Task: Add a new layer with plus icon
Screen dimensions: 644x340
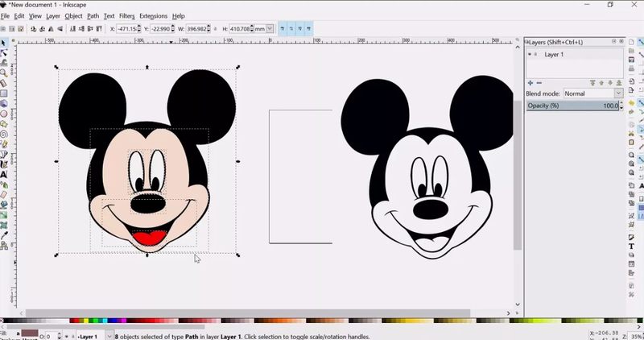Action: tap(530, 83)
